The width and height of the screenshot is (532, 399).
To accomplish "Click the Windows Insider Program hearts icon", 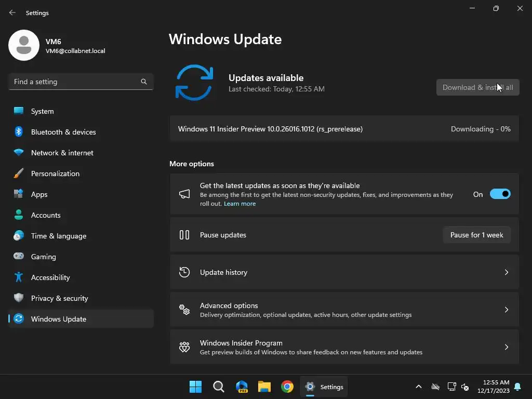I will [x=184, y=347].
